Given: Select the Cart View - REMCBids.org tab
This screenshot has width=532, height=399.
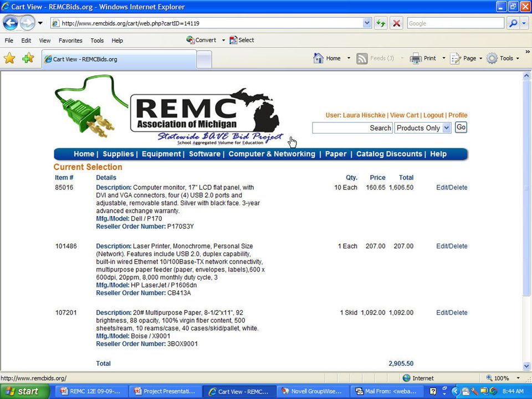Looking at the screenshot, I should [119, 59].
